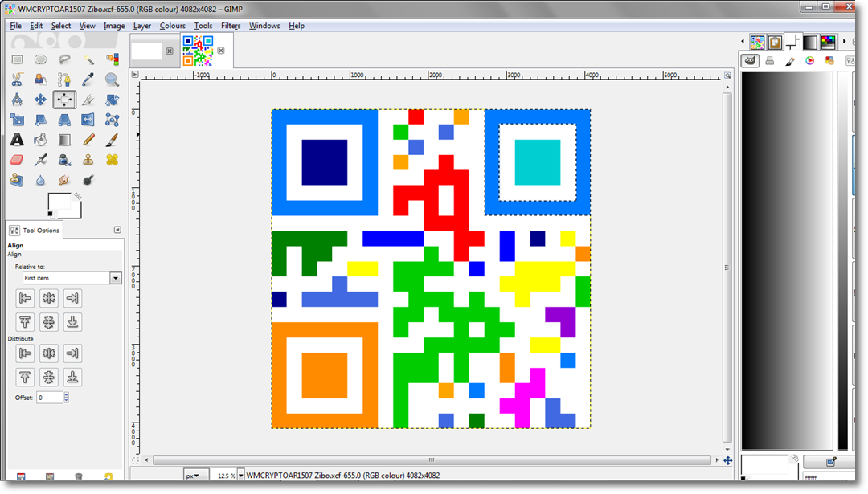This screenshot has height=494, width=868.
Task: Select the Move tool
Action: pos(40,100)
